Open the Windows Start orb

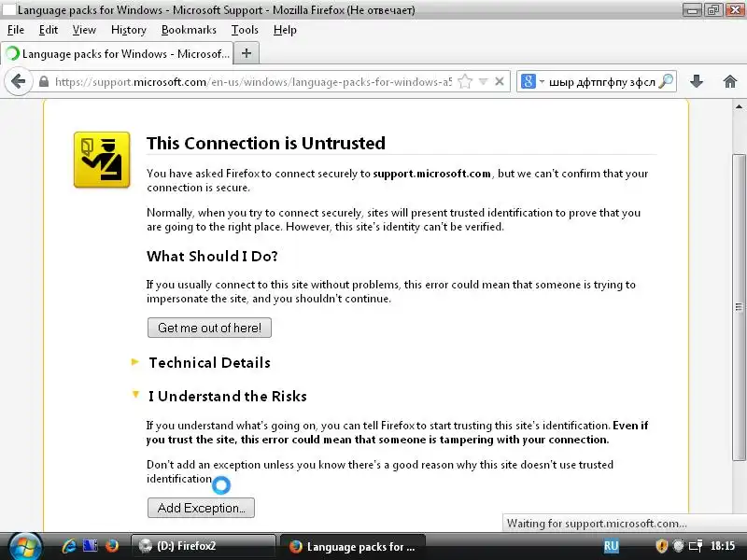click(25, 547)
